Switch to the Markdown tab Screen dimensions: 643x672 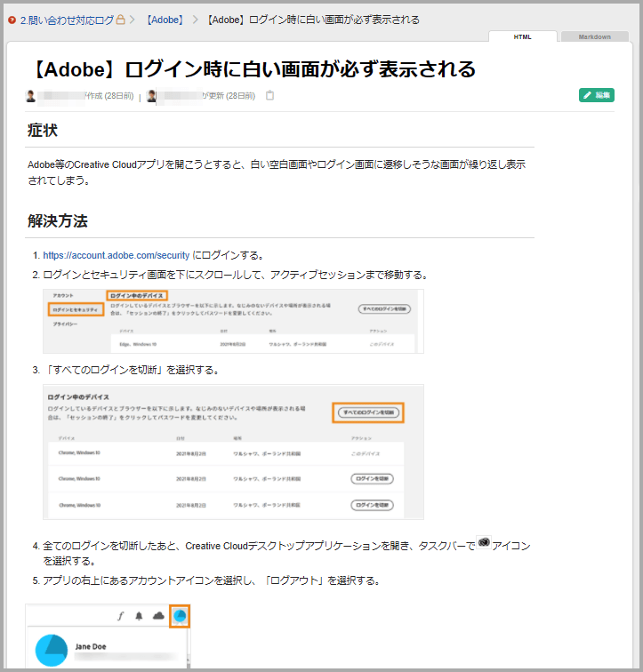[x=595, y=36]
